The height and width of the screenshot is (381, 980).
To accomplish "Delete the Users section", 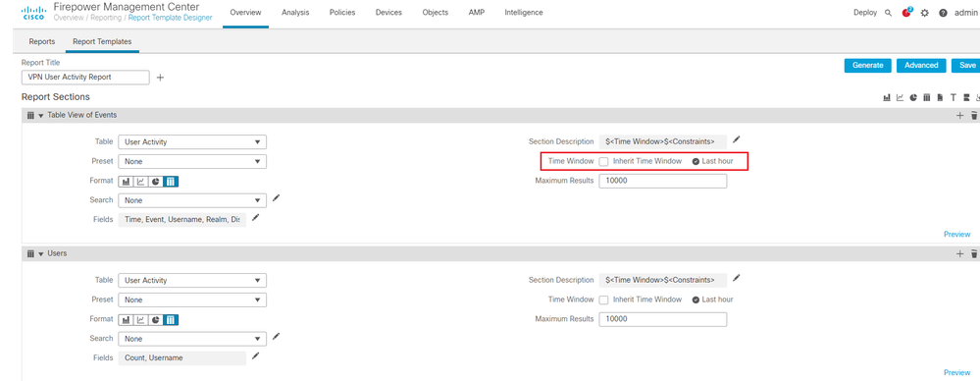I will click(974, 253).
